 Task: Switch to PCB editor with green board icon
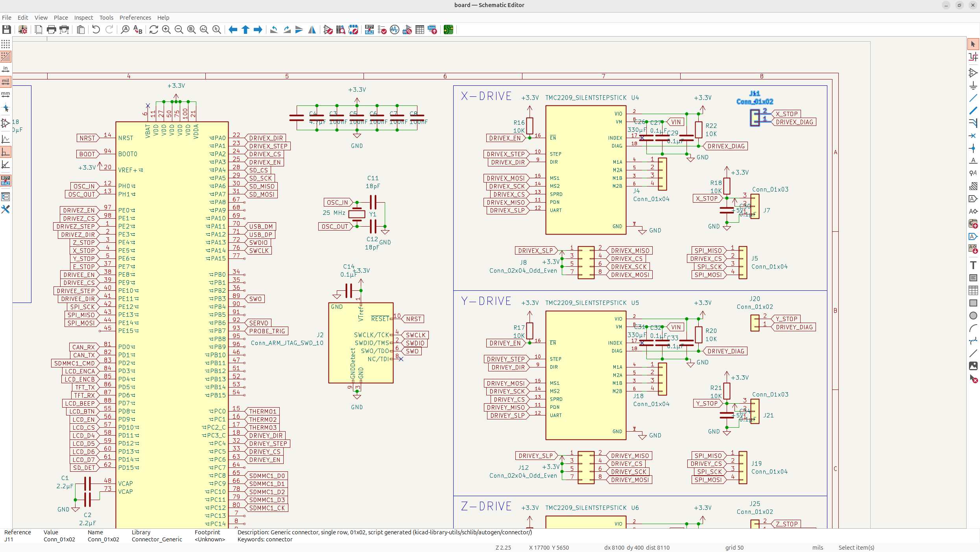tap(448, 30)
